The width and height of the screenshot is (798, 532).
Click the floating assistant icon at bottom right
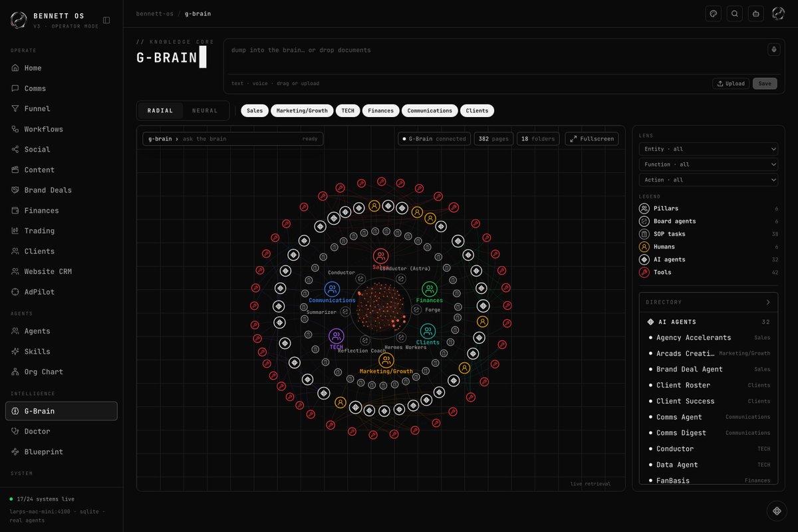(x=777, y=511)
